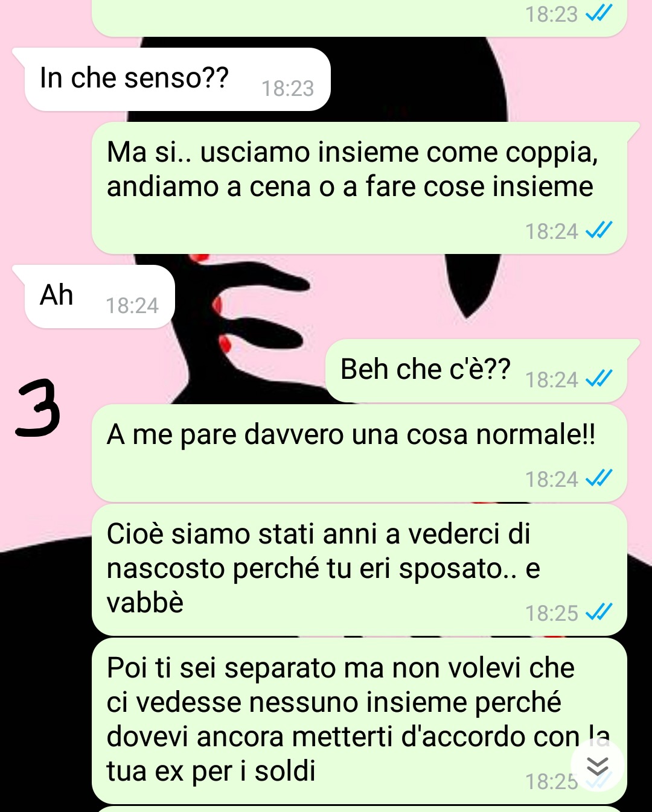This screenshot has width=652, height=812.
Task: Select message starting 'Cioè siamo stati anni'
Action: click(359, 570)
